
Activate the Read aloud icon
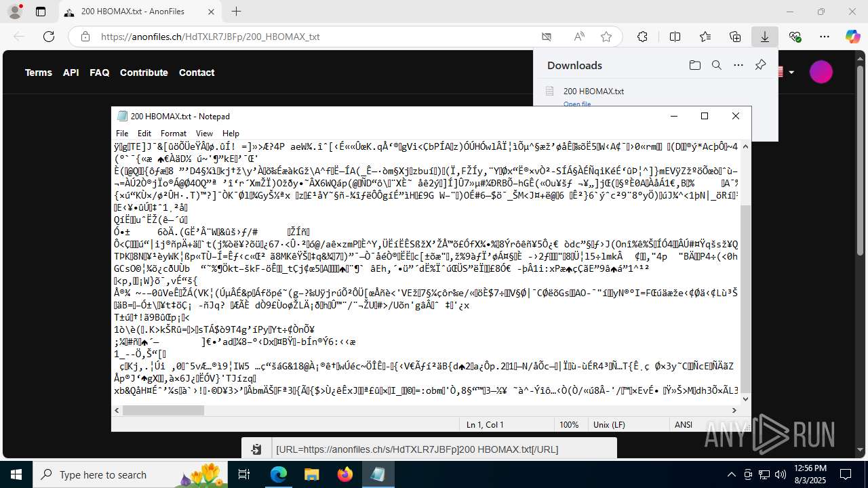pyautogui.click(x=579, y=37)
